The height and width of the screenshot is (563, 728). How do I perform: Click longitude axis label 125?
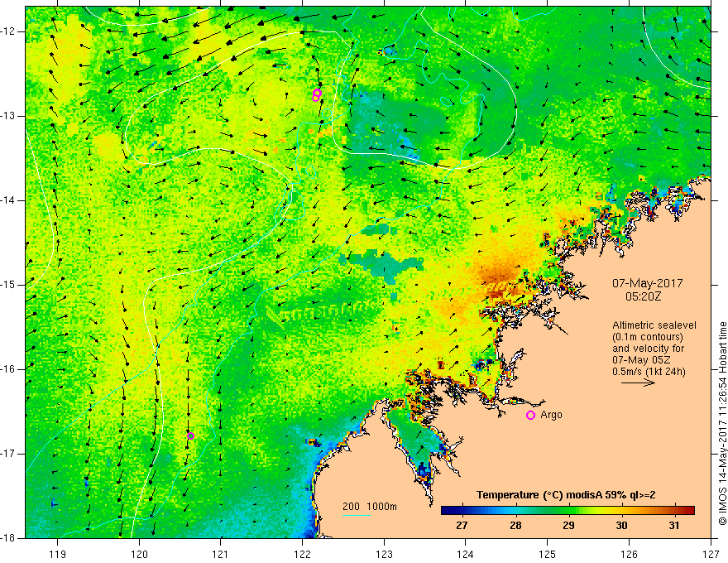click(x=547, y=554)
